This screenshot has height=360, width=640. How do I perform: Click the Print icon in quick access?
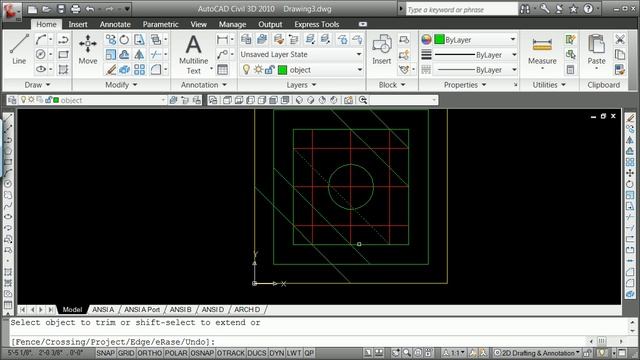75,9
